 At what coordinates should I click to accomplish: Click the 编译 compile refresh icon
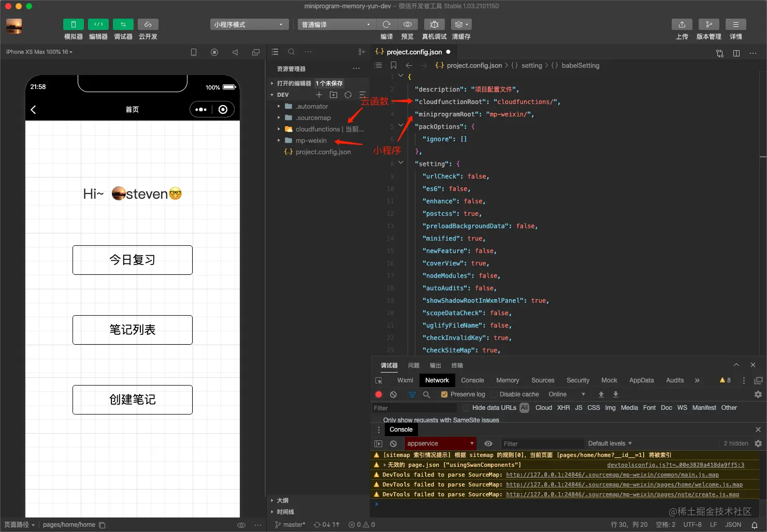point(386,24)
